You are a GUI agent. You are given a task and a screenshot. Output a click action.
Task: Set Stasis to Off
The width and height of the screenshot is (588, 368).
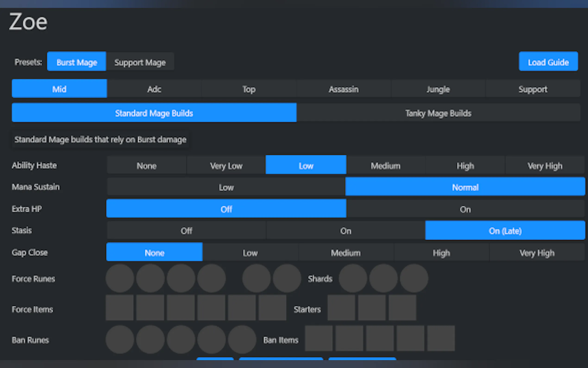click(186, 231)
